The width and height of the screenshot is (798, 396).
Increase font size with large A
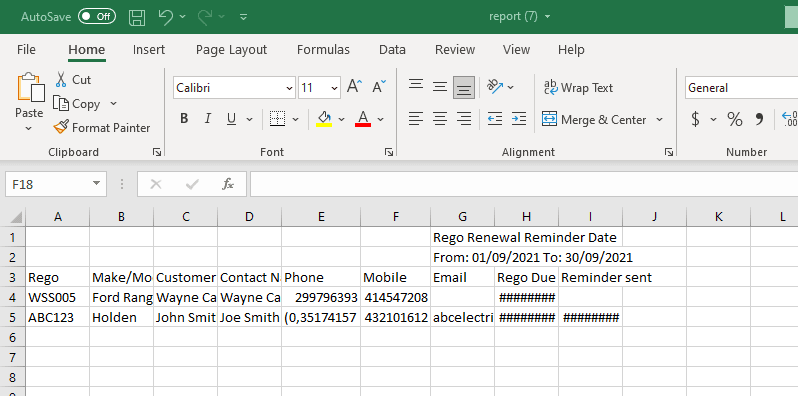(x=354, y=87)
